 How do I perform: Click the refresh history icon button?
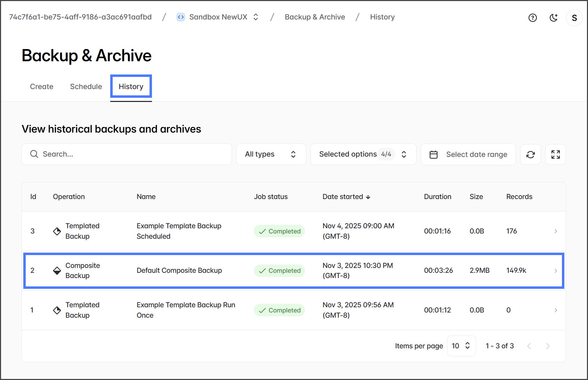click(x=530, y=155)
